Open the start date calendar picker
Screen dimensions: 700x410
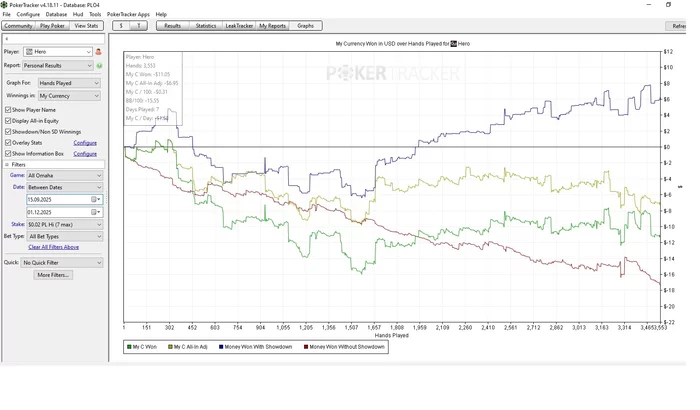(96, 199)
